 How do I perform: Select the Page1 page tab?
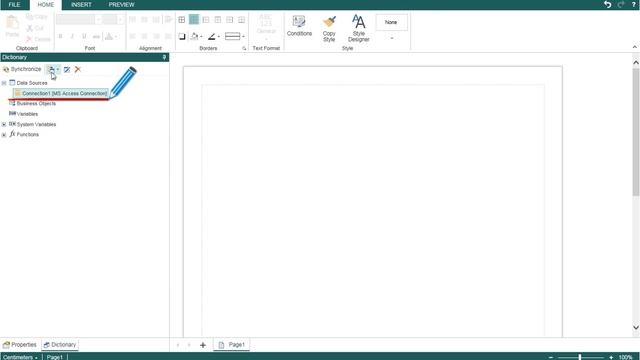click(231, 345)
